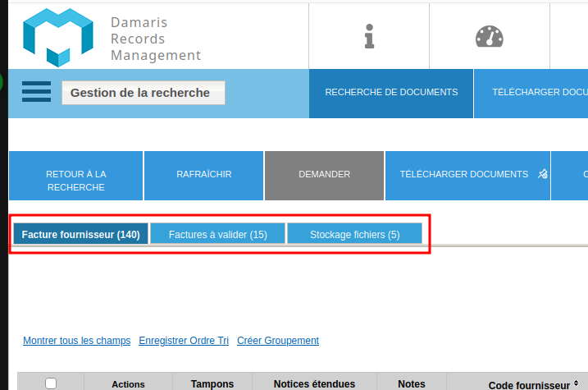Image resolution: width=588 pixels, height=390 pixels.
Task: Click the Télécharger Documents action button
Action: [x=467, y=176]
